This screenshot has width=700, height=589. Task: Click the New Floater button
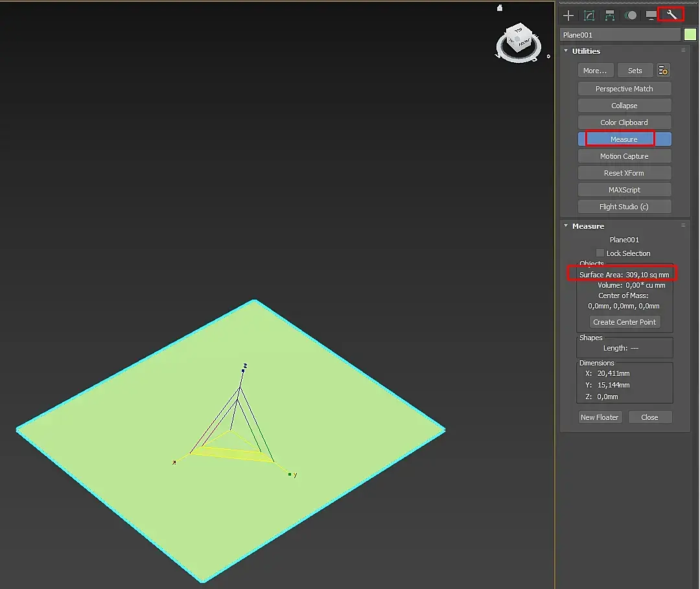point(600,417)
